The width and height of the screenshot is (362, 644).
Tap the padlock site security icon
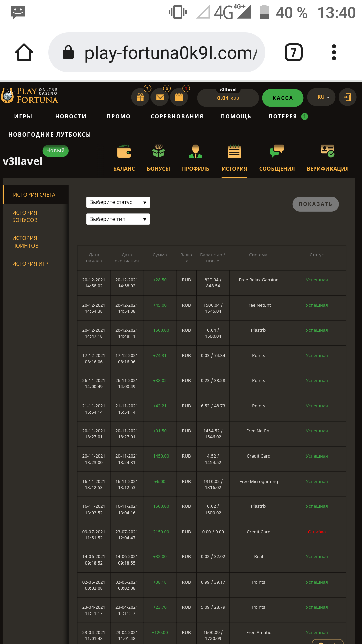pyautogui.click(x=68, y=52)
